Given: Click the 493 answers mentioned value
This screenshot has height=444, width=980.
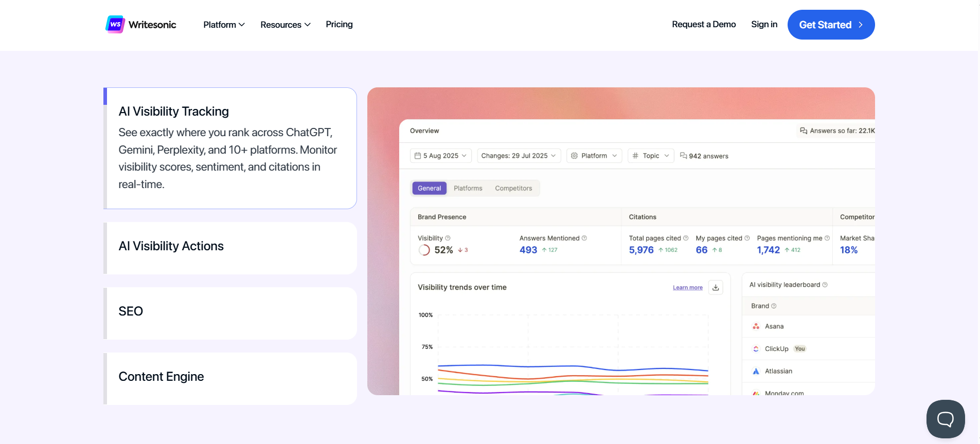Looking at the screenshot, I should (x=528, y=250).
